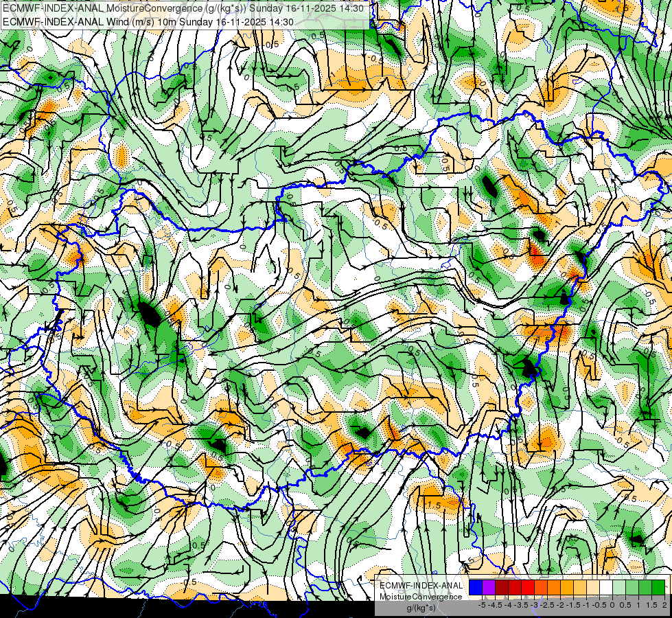This screenshot has height=618, width=672.
Task: Click the legend tick label -3.5
Action: [x=522, y=605]
